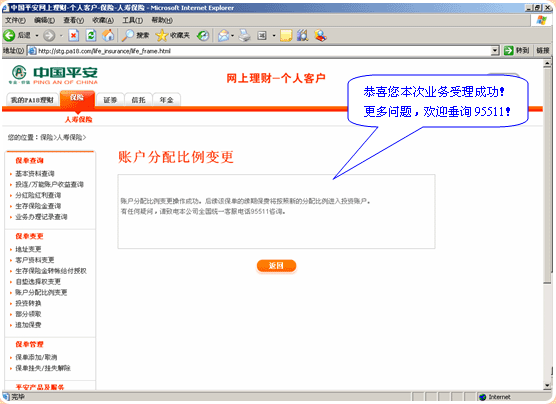
Task: Open the 搜索 search magnifier button
Action: [x=135, y=35]
